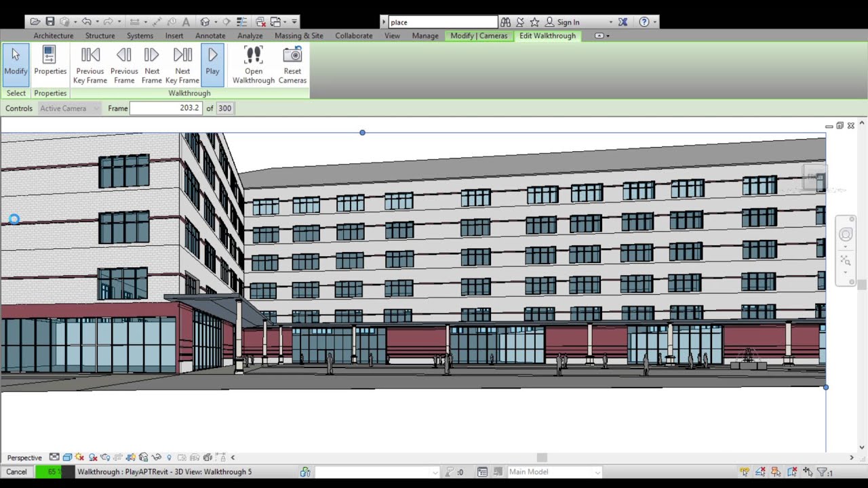Viewport: 868px width, 488px height.
Task: Open the Structure ribbon tab
Action: click(100, 36)
